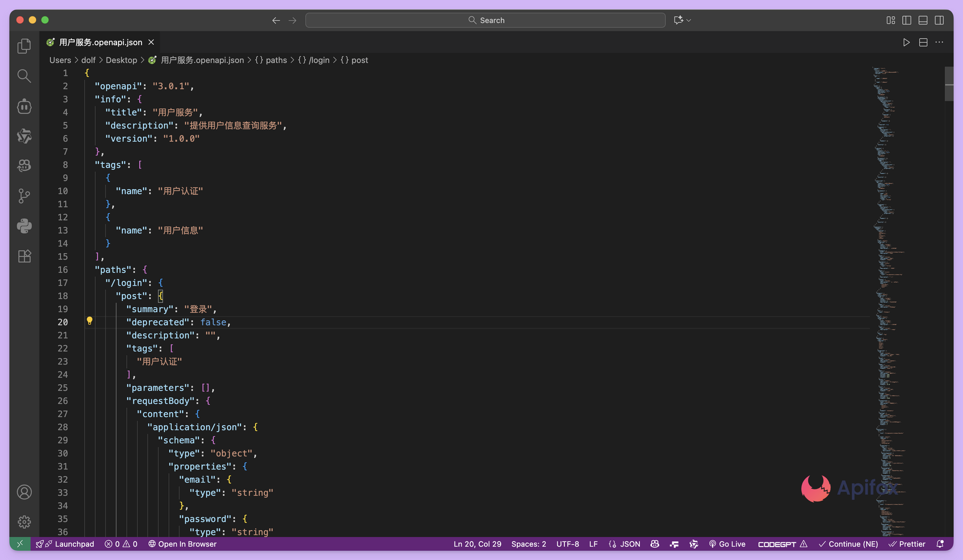Click the Run play button in editor toolbar
The height and width of the screenshot is (560, 963).
(x=906, y=42)
